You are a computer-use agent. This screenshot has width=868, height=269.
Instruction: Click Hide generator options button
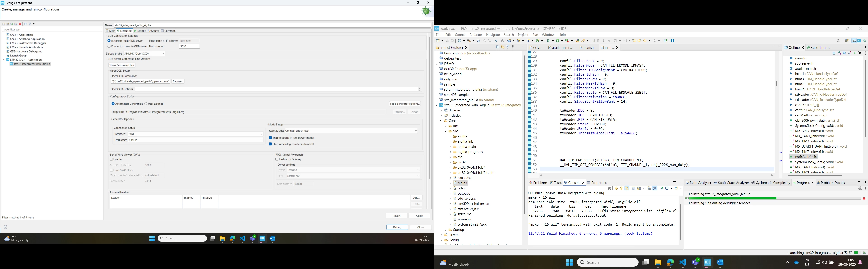(405, 104)
